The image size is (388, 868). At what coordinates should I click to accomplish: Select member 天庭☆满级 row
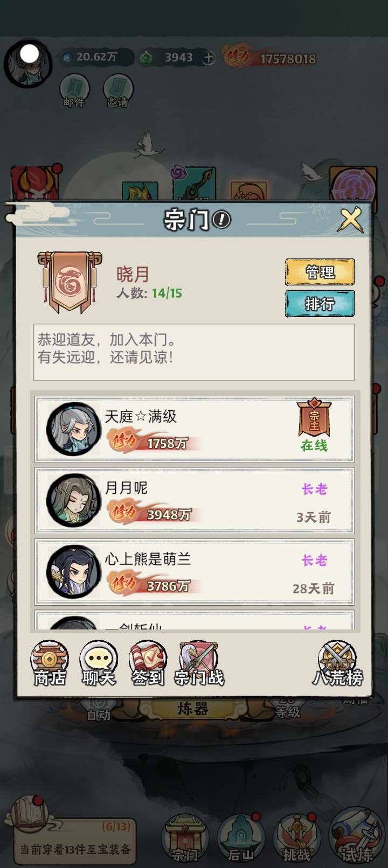(195, 429)
